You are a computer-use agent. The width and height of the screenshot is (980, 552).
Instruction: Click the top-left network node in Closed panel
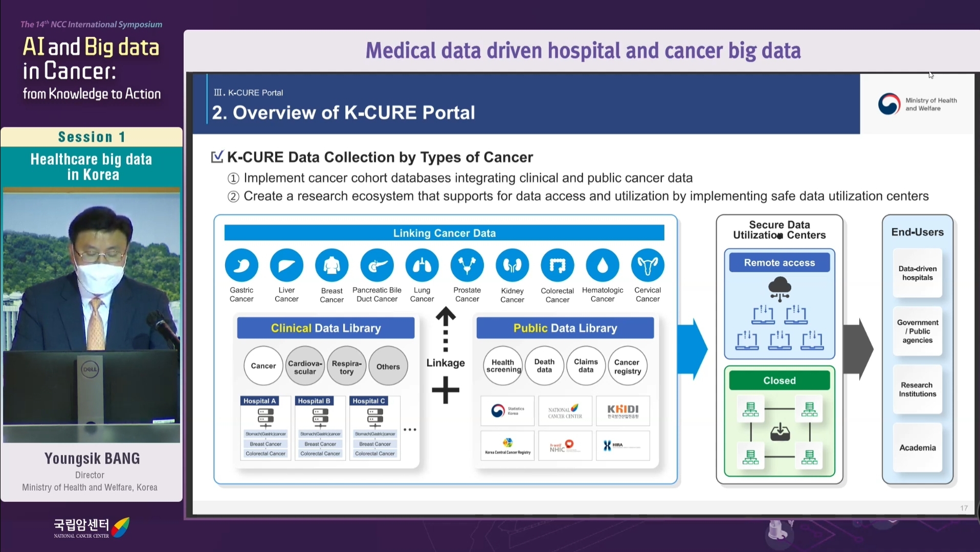point(750,409)
